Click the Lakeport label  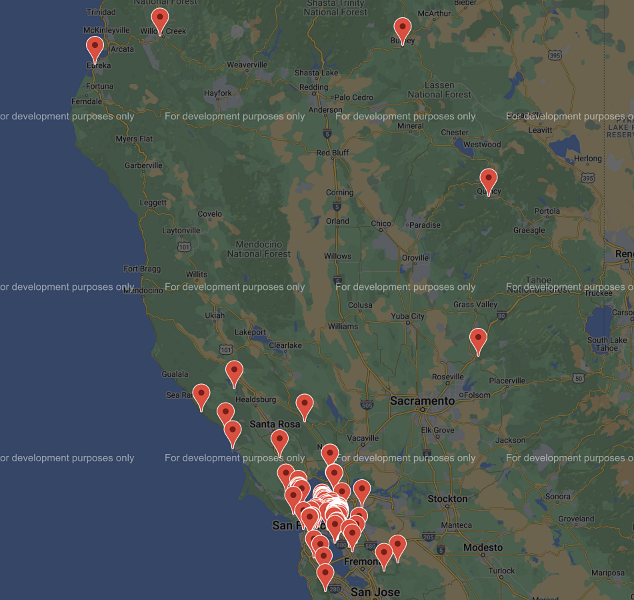click(x=250, y=332)
